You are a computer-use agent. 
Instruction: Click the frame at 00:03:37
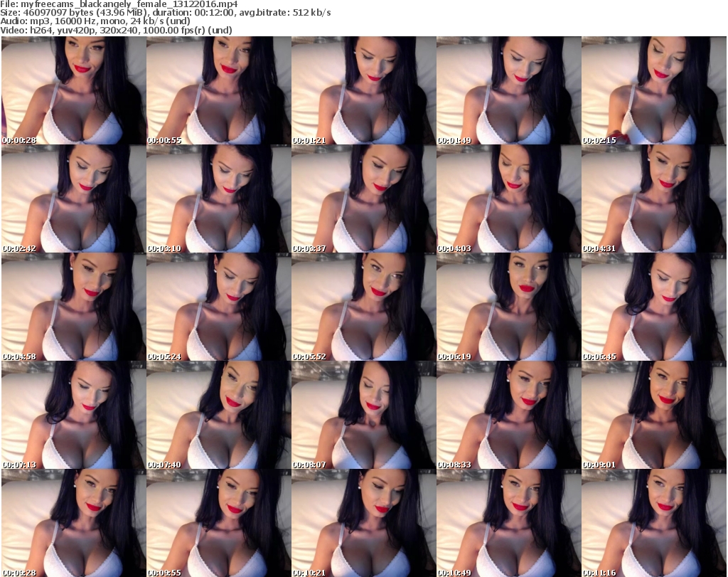coord(363,198)
